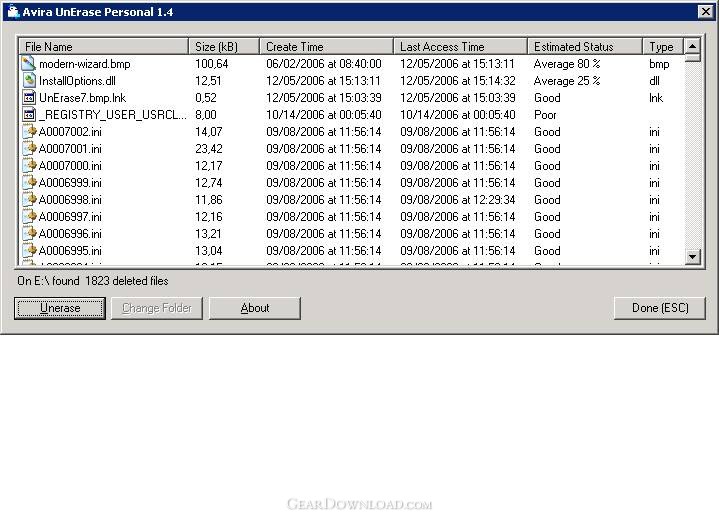Screen dimensions: 719x512
Task: Click the A0006996.ini file icon
Action: 29,233
